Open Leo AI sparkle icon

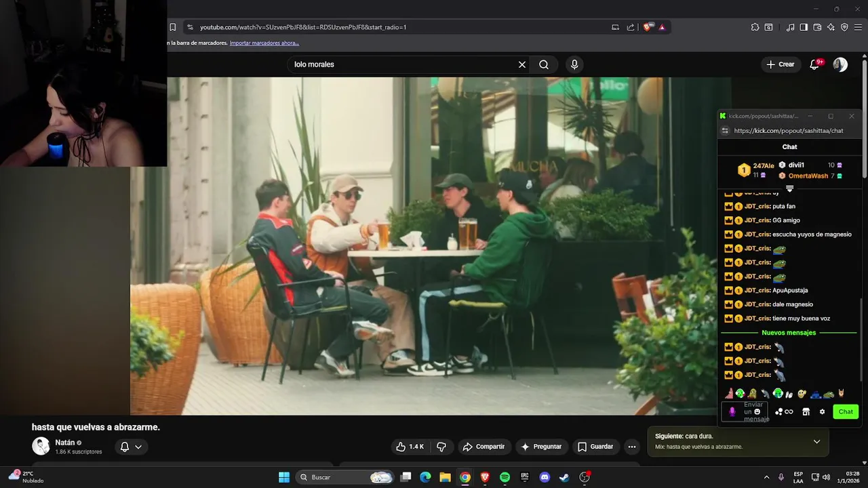[831, 27]
